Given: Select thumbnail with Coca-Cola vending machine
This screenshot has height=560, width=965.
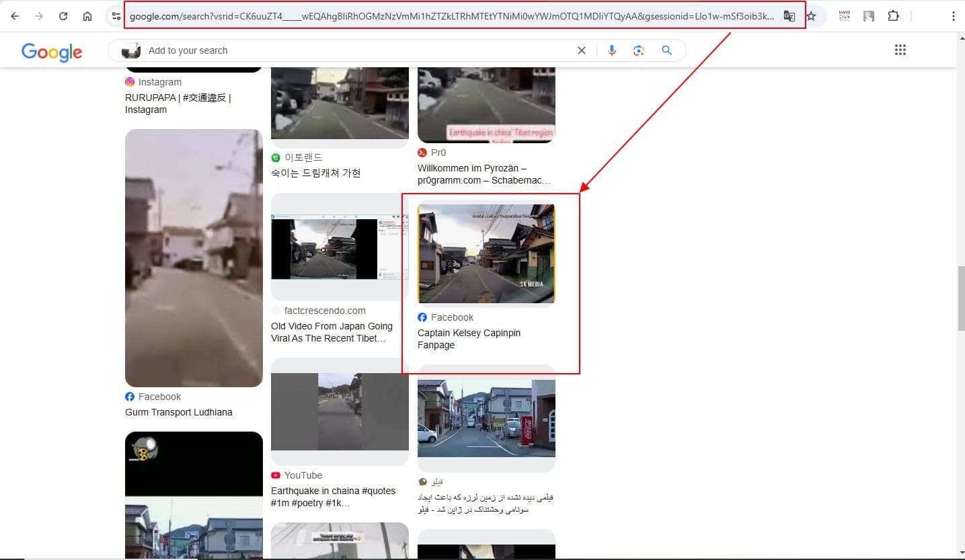Looking at the screenshot, I should pyautogui.click(x=486, y=418).
